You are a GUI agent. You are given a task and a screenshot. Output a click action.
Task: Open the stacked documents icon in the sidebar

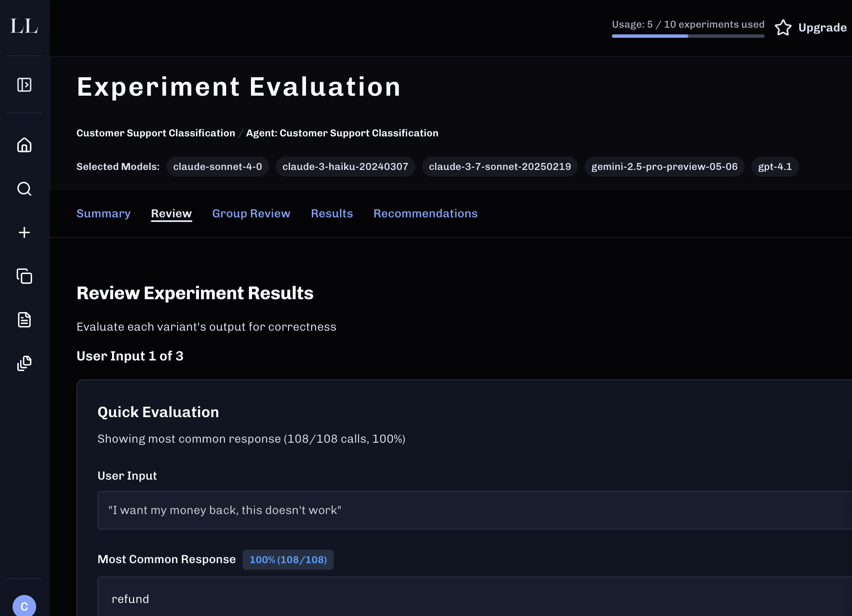pos(24,363)
